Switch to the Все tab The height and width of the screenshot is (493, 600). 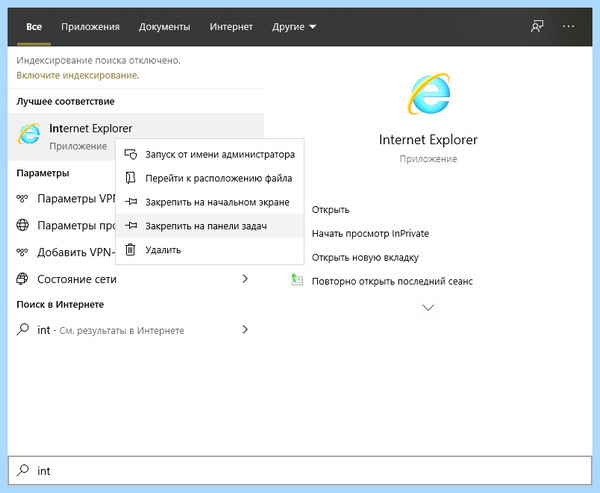pyautogui.click(x=34, y=26)
